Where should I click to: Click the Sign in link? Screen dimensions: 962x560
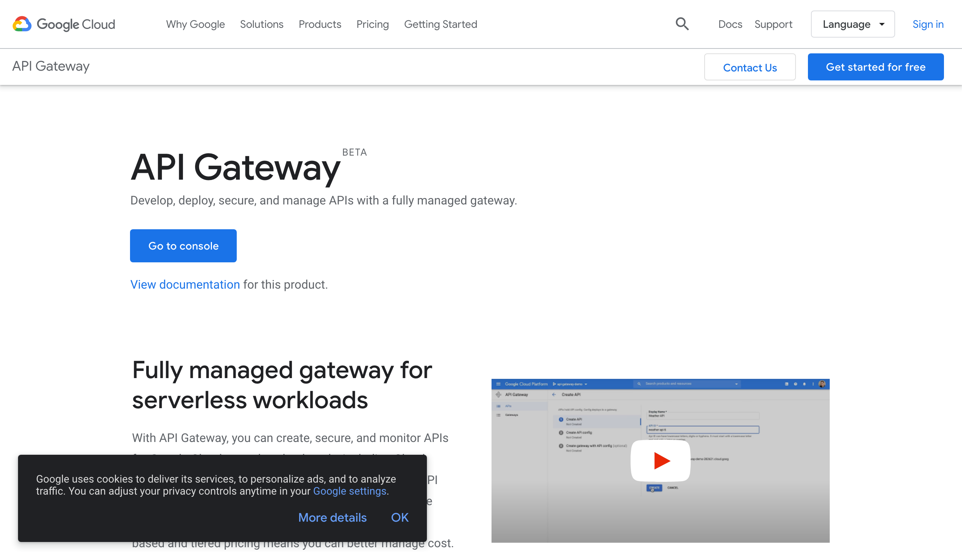[x=928, y=24]
